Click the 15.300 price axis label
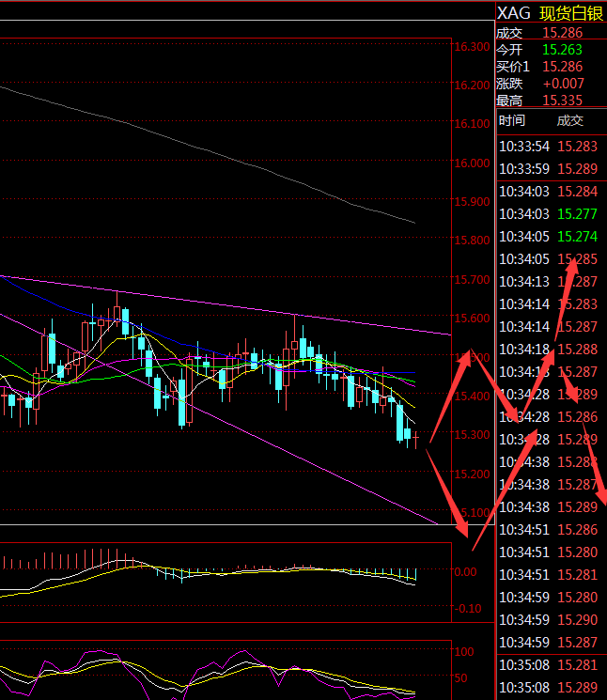 [x=472, y=434]
